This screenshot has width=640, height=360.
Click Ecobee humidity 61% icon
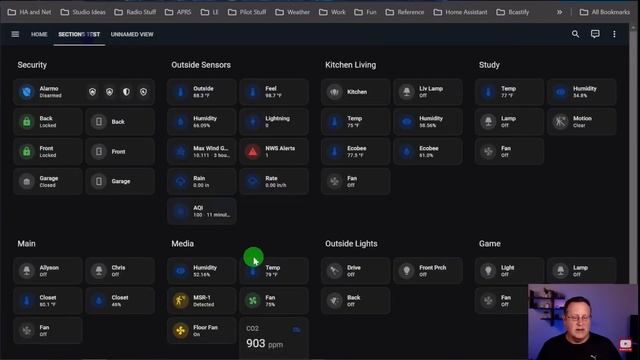pyautogui.click(x=407, y=151)
